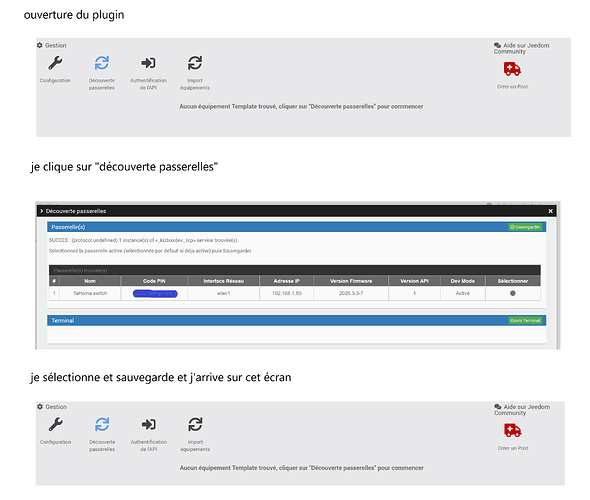Click the je sélectionne et sauvegarde caption
Screen dimensions: 590x500
[x=161, y=377]
